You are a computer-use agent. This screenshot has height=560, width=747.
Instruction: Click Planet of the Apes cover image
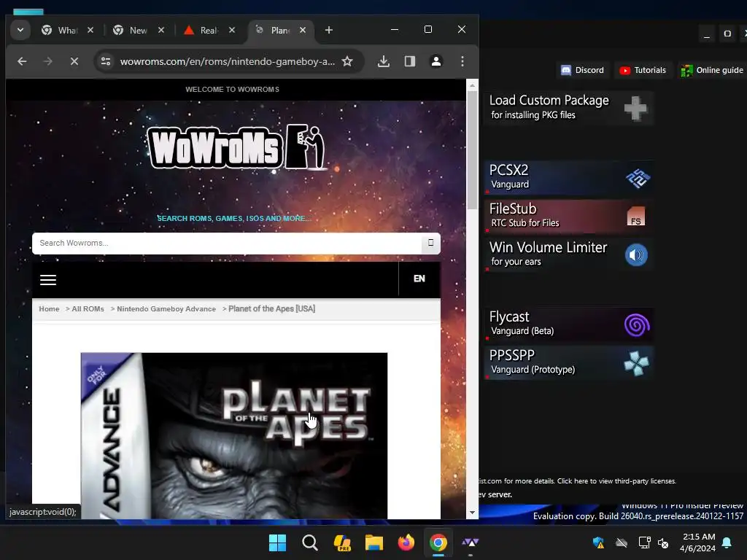pos(234,436)
